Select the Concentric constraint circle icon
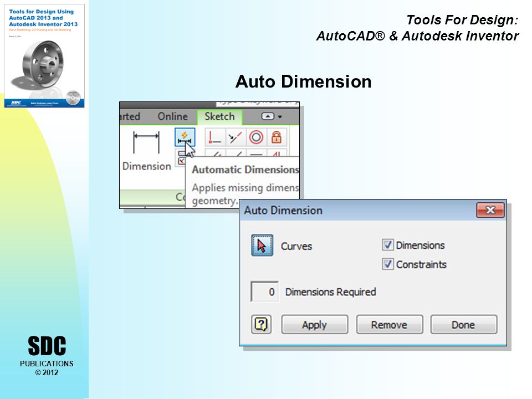532x399 pixels. tap(256, 137)
